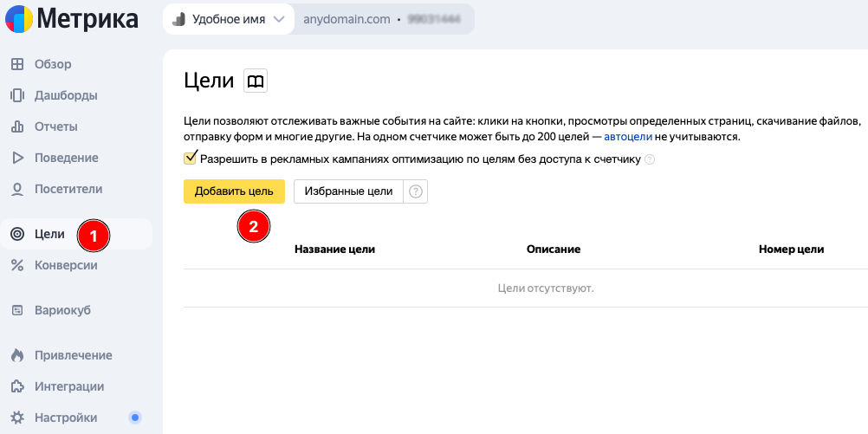This screenshot has height=434, width=868.
Task: Click help question mark beside Избранные цели
Action: (x=416, y=191)
